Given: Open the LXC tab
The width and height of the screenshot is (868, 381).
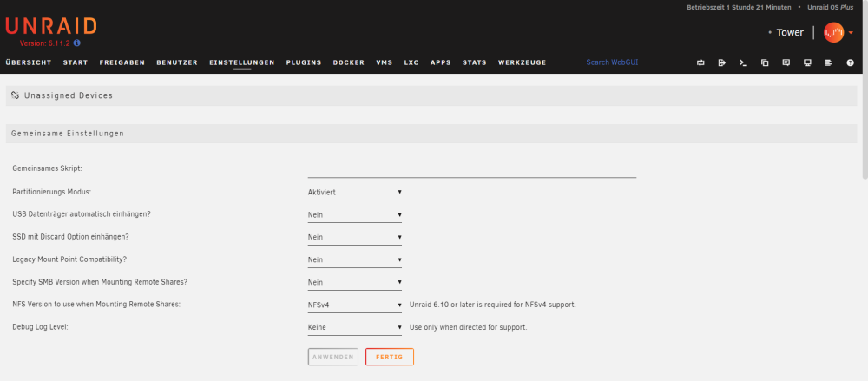Looking at the screenshot, I should (x=411, y=62).
